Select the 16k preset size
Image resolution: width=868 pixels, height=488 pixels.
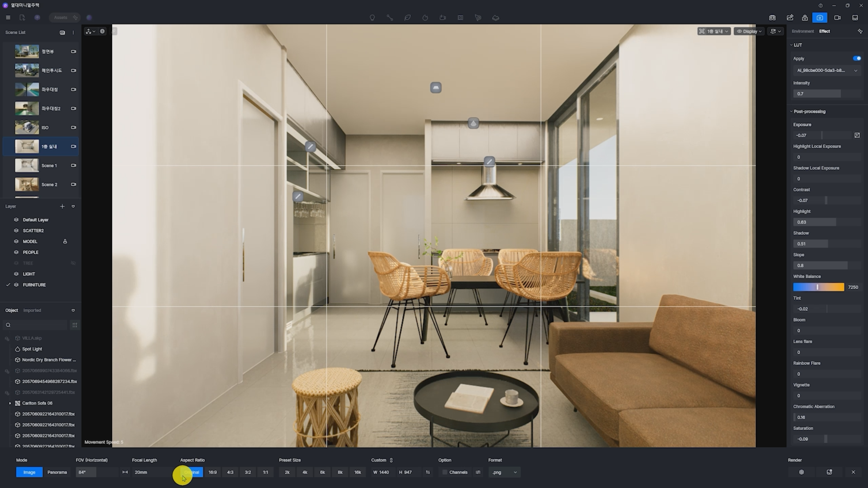[358, 472]
